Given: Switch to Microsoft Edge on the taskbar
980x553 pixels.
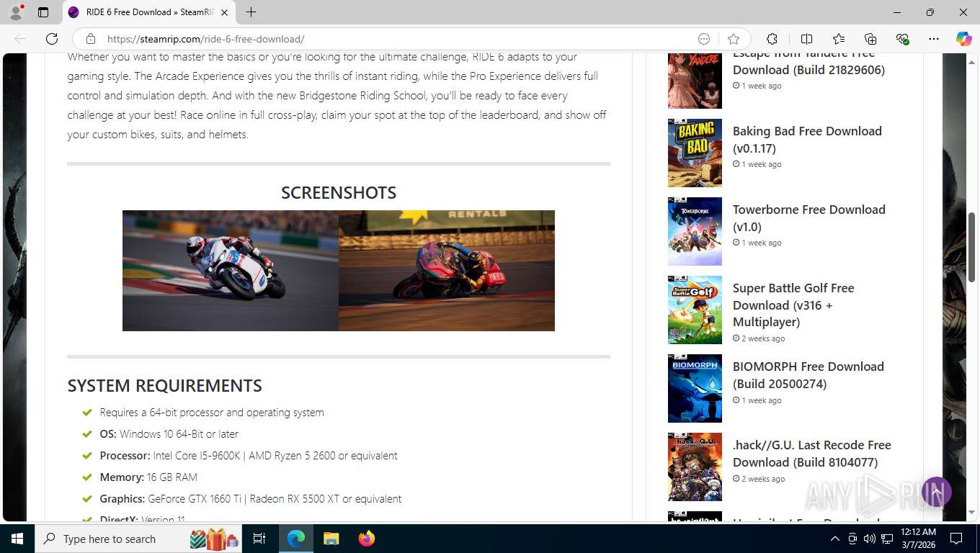Looking at the screenshot, I should coord(296,539).
